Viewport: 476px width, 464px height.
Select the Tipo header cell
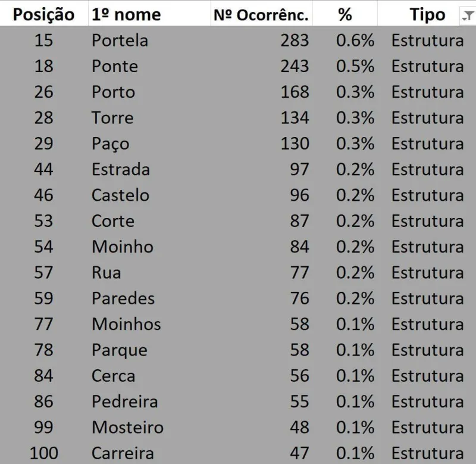point(427,14)
